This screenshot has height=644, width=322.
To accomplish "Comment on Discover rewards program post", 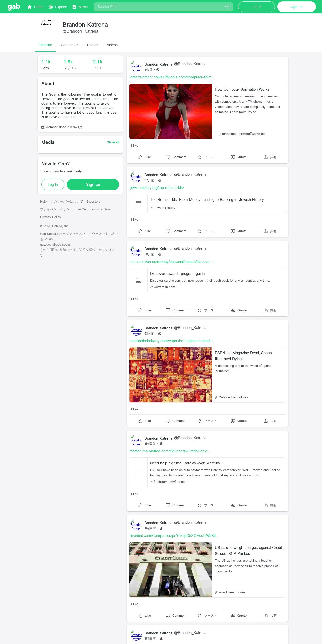I will [x=176, y=310].
